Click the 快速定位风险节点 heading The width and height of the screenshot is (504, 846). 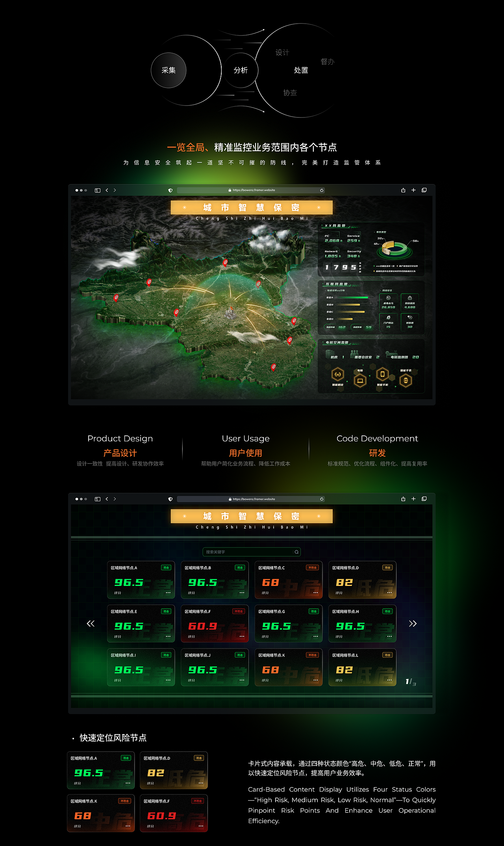click(x=113, y=738)
